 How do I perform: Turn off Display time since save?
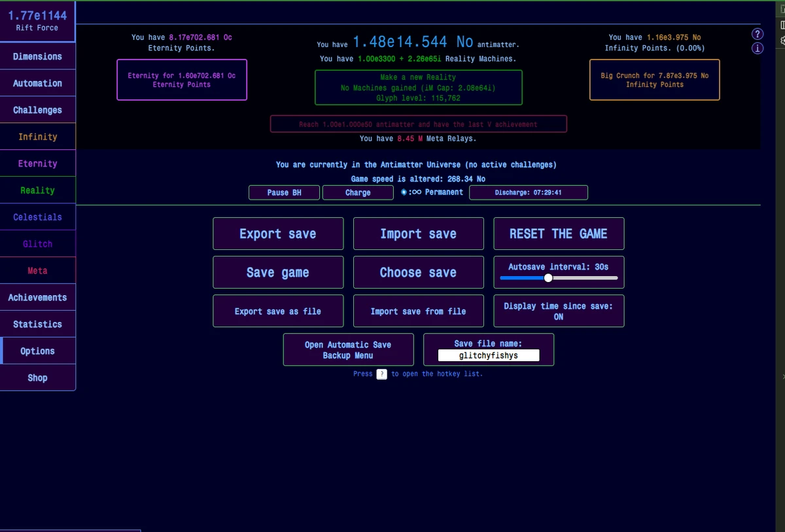pyautogui.click(x=558, y=311)
